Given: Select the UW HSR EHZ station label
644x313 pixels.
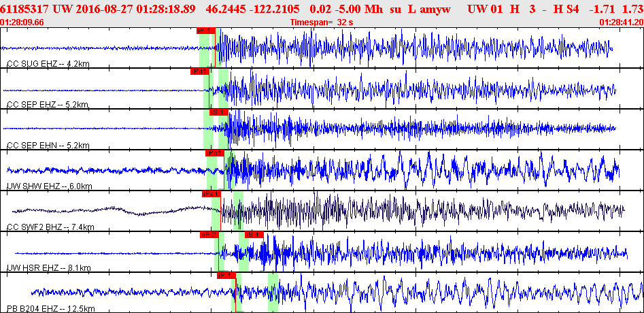Looking at the screenshot, I should (48, 268).
